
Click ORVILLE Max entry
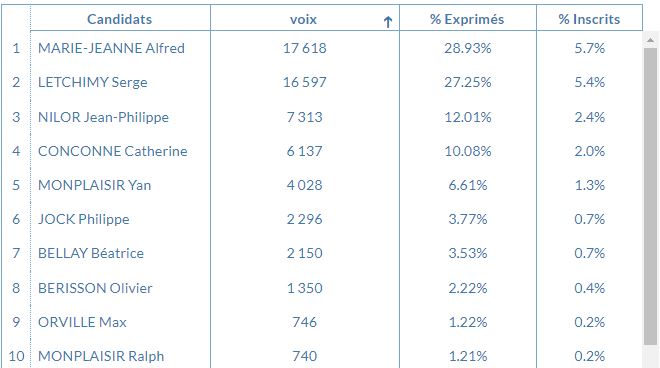click(82, 322)
